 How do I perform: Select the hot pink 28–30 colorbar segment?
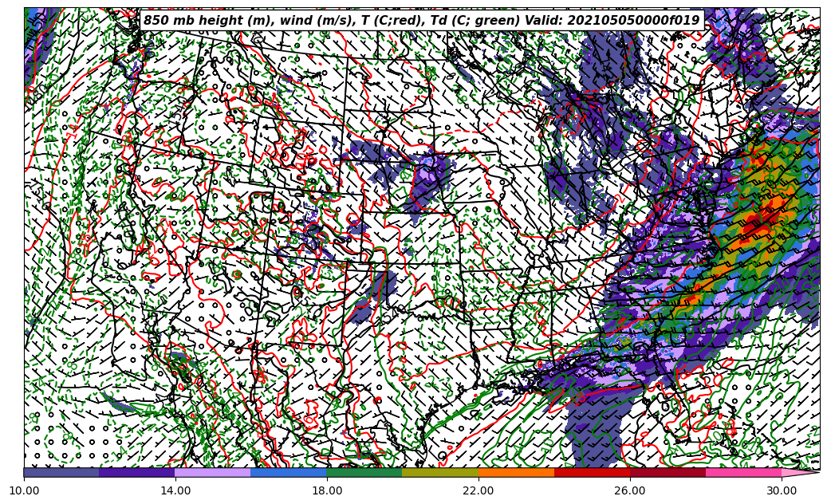pyautogui.click(x=743, y=472)
